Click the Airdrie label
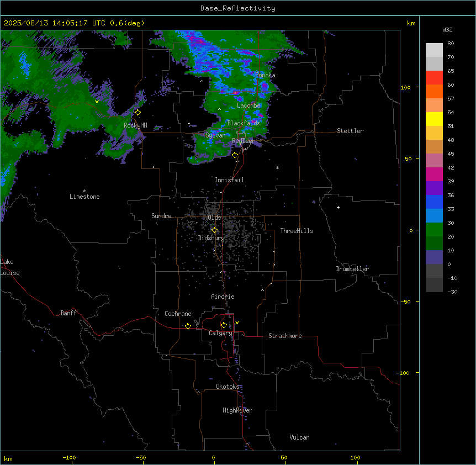Viewport: 476px width, 465px height. (x=223, y=297)
